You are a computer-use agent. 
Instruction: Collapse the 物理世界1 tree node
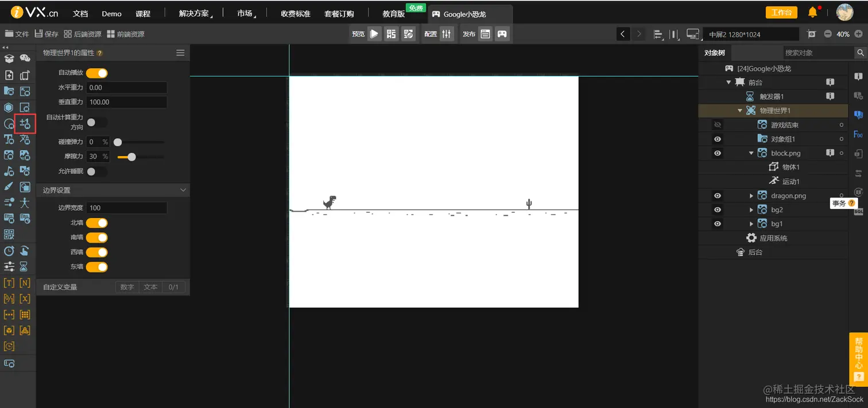(740, 111)
